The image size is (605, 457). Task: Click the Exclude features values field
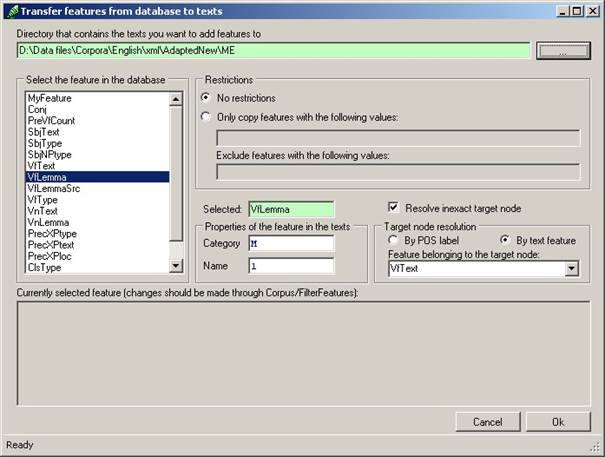pos(398,172)
